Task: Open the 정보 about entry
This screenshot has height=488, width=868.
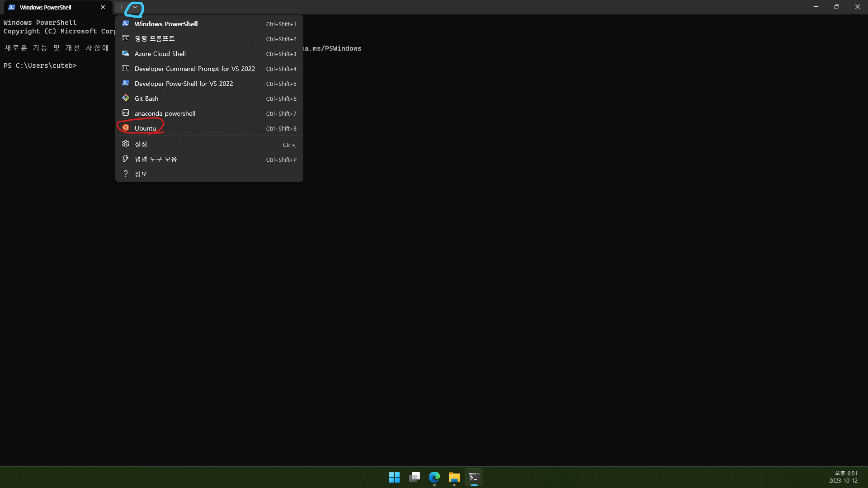Action: (209, 174)
